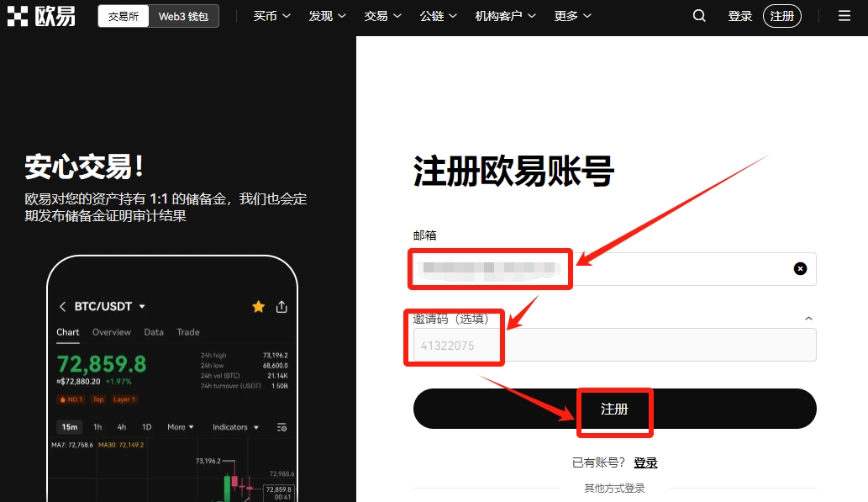
Task: Open the BTC/USDT pair dropdown
Action: tap(142, 306)
